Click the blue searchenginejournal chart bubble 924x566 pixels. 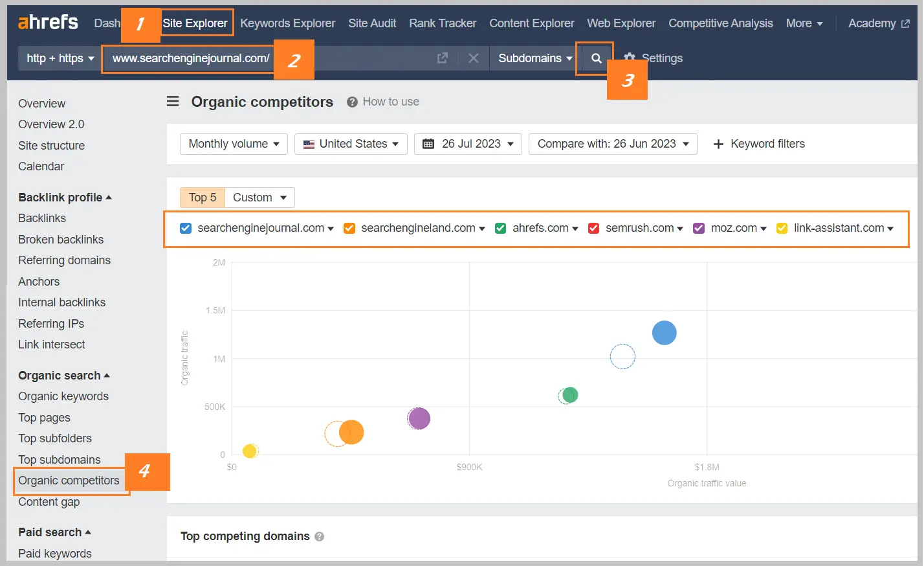point(664,333)
